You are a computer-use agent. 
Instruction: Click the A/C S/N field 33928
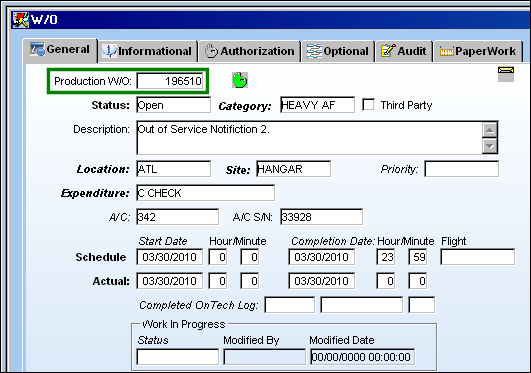[x=321, y=216]
